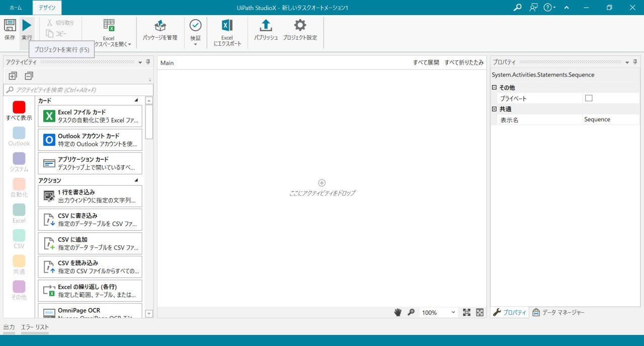The image size is (644, 346).
Task: Select the CSV category filter
Action: coord(19,239)
